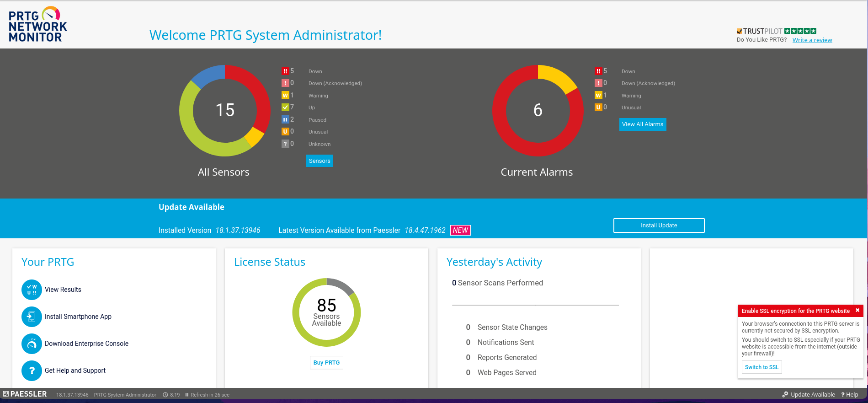Click the License Status heading
This screenshot has height=403, width=868.
pyautogui.click(x=270, y=262)
